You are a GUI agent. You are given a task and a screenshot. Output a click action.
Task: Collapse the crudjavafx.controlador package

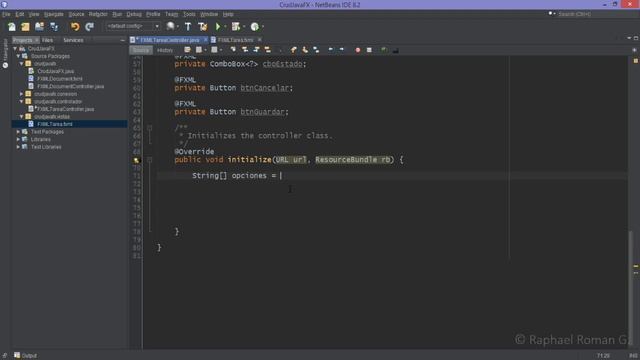click(x=22, y=102)
